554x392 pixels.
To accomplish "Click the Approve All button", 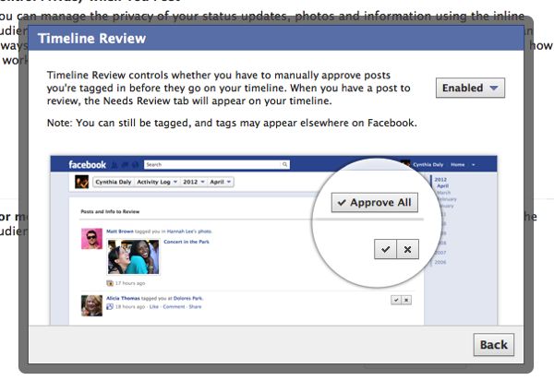I will (x=375, y=203).
